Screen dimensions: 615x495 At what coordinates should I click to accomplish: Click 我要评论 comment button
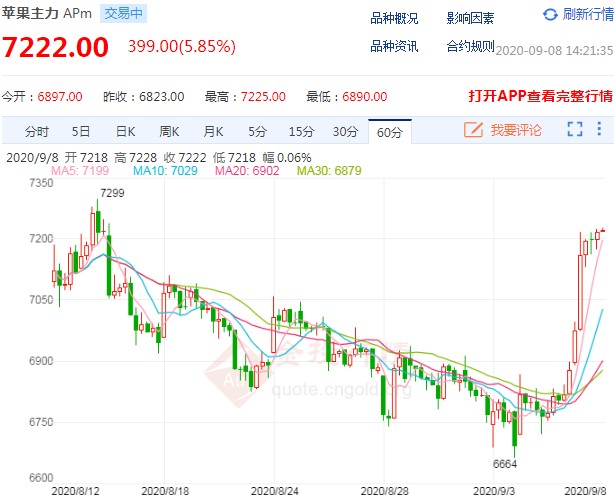pos(516,130)
